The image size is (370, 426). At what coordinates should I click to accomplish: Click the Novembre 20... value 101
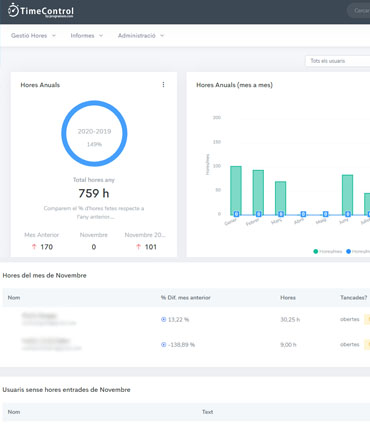[x=151, y=247]
